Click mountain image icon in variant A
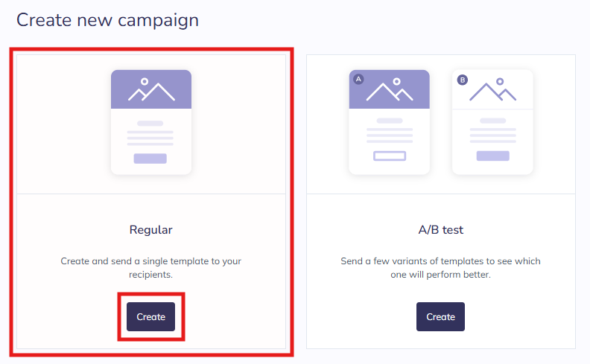This screenshot has height=364, width=590. (x=390, y=90)
